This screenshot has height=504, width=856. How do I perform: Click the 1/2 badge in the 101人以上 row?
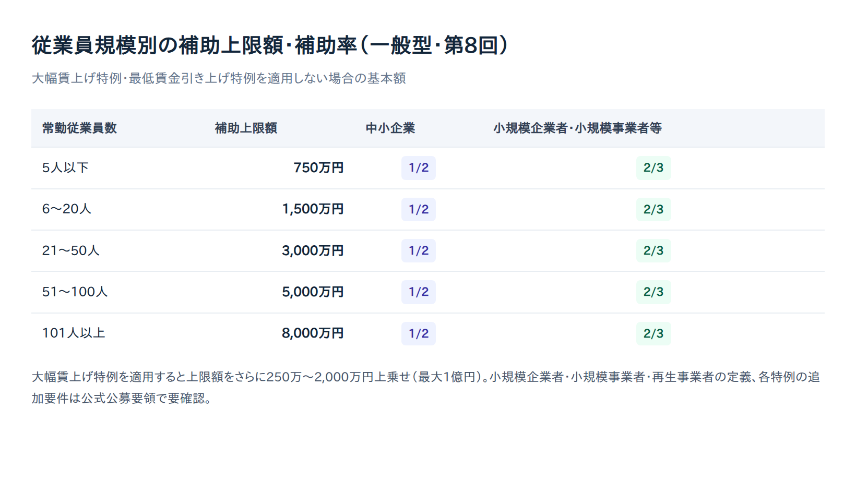pyautogui.click(x=419, y=333)
